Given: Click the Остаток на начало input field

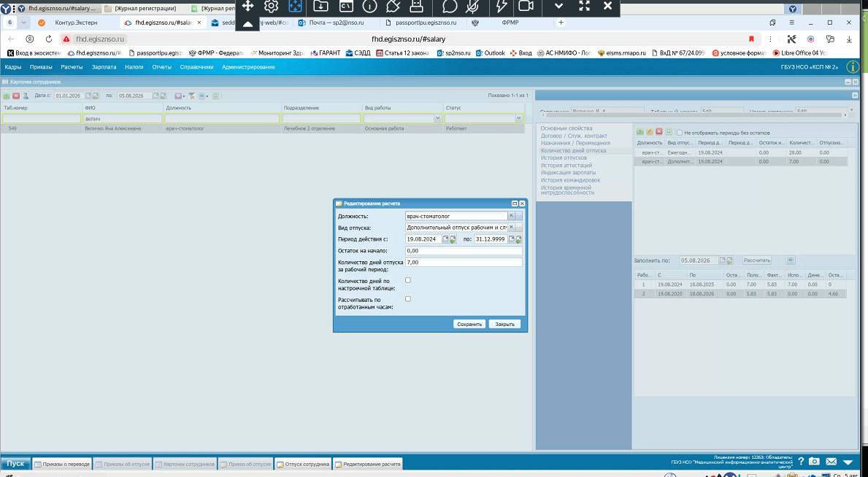Looking at the screenshot, I should tap(464, 251).
